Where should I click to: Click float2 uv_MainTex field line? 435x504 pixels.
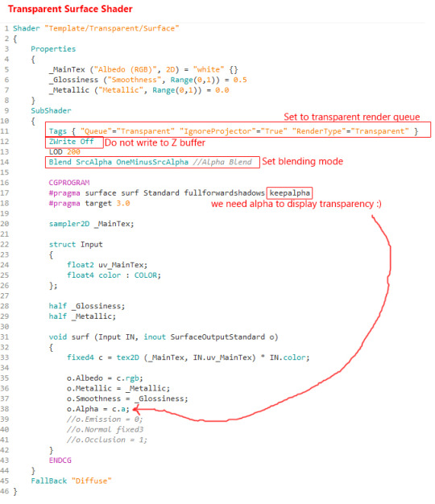[107, 265]
